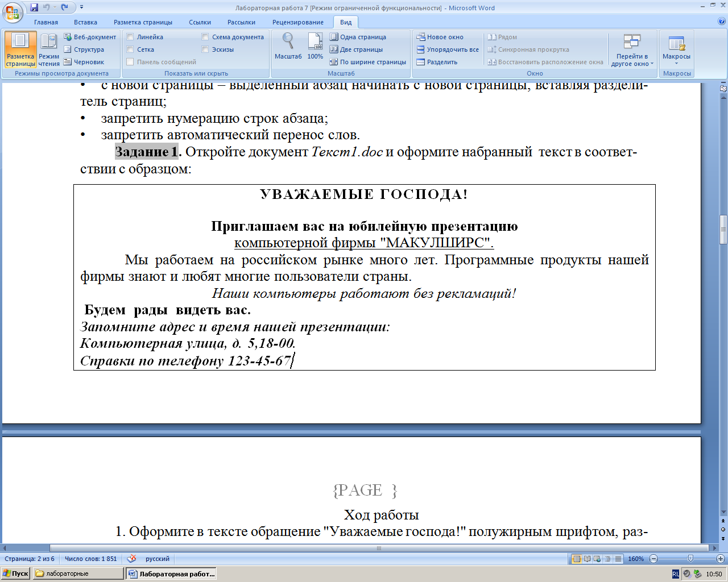Open the Макросы dropdown

[676, 50]
